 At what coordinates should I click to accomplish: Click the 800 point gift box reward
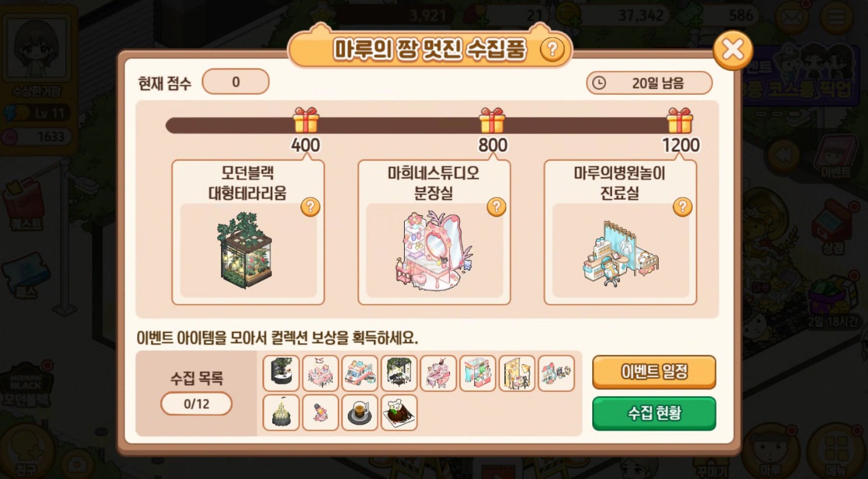tap(492, 121)
